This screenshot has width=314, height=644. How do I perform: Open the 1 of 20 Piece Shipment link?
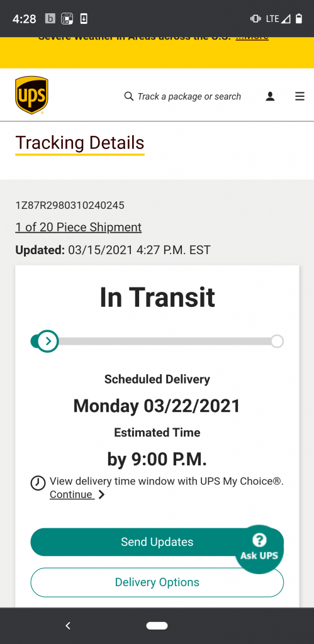[79, 227]
